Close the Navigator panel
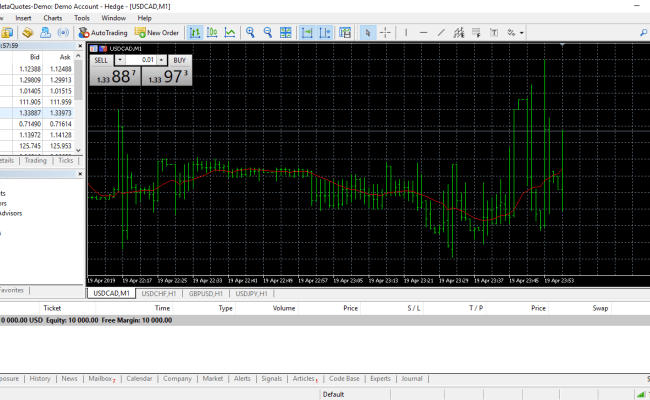The height and width of the screenshot is (400, 650). pyautogui.click(x=80, y=174)
